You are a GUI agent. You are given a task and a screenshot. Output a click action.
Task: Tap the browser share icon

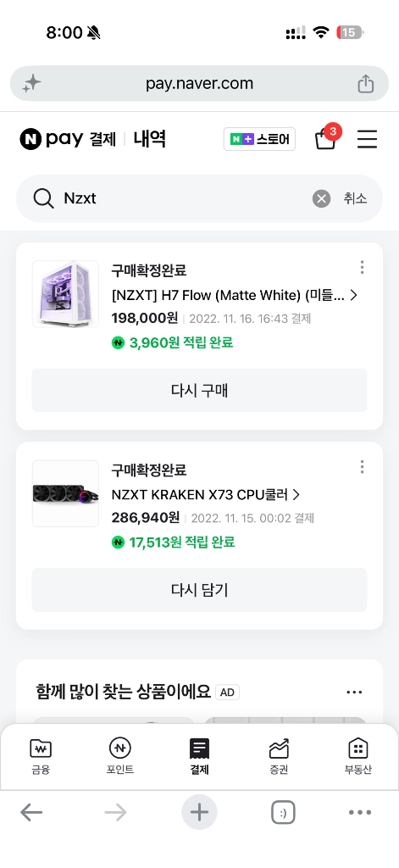[365, 84]
